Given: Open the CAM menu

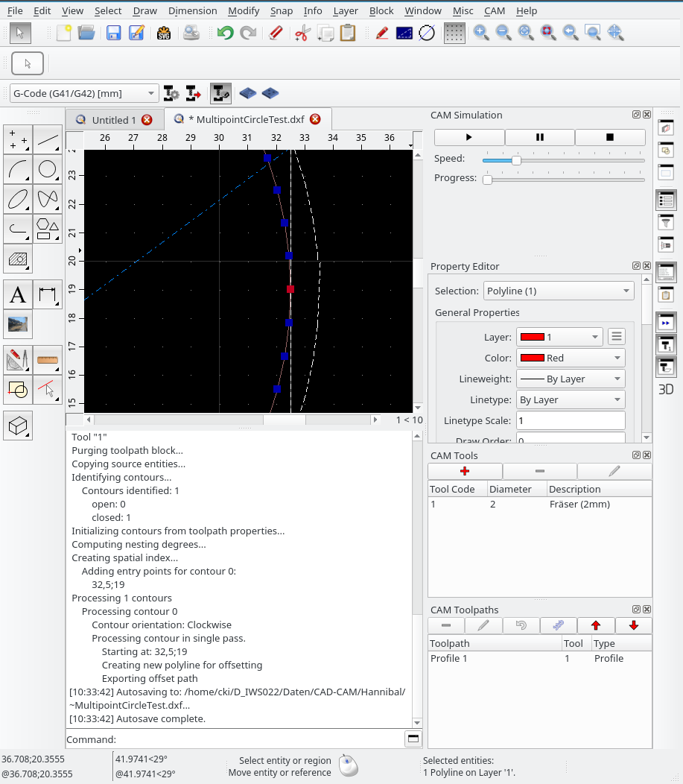Looking at the screenshot, I should (x=494, y=11).
